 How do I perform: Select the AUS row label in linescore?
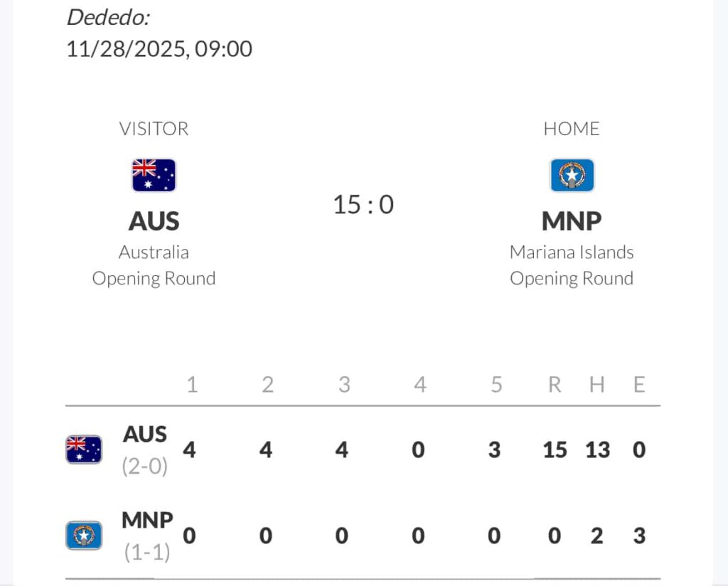[145, 434]
